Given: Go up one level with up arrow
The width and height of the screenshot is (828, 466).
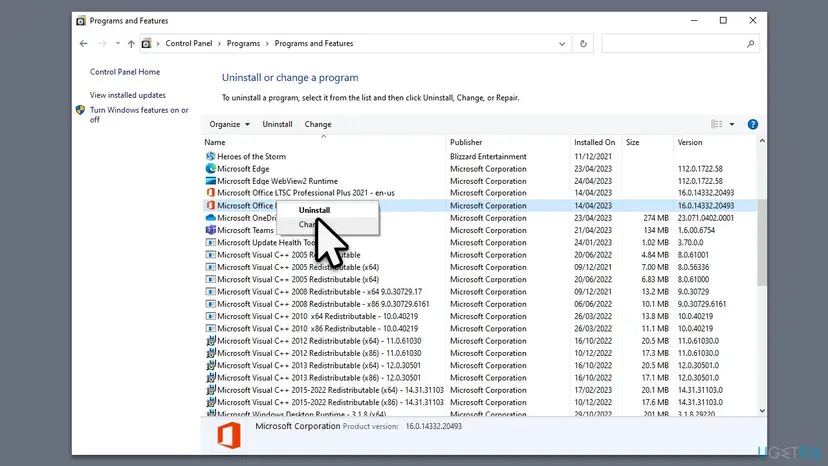Looking at the screenshot, I should point(131,44).
